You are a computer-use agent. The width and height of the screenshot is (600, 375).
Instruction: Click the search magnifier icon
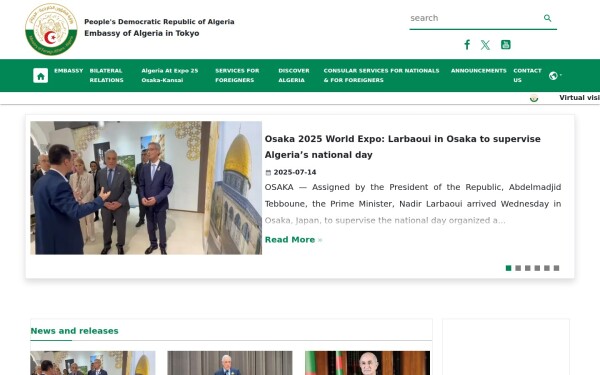548,18
